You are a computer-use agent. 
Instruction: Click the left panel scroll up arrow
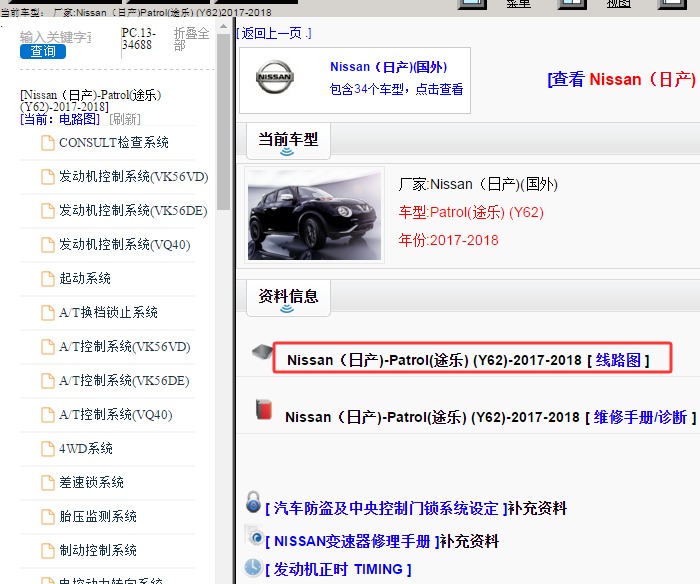223,27
